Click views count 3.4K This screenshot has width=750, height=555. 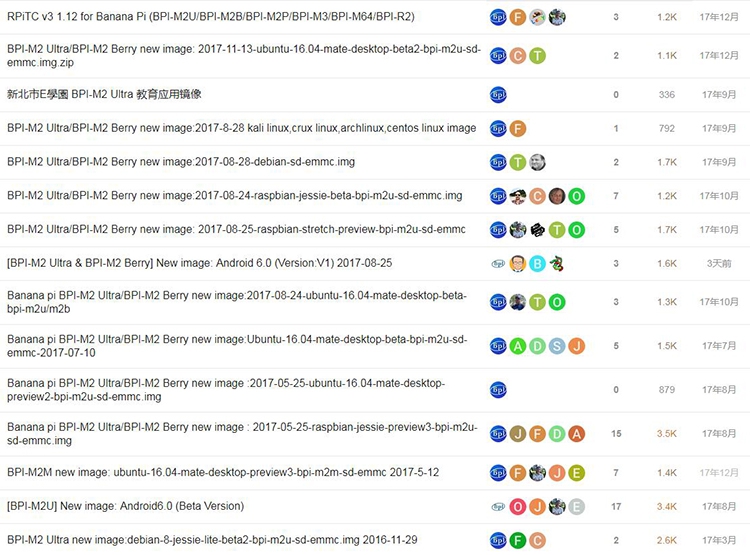[x=667, y=506]
